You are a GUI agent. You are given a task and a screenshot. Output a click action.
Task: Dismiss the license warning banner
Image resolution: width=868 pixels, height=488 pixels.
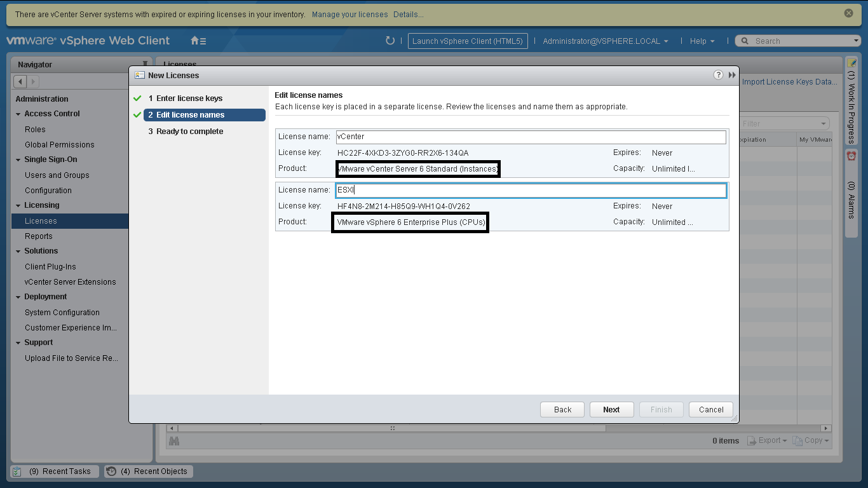click(848, 13)
